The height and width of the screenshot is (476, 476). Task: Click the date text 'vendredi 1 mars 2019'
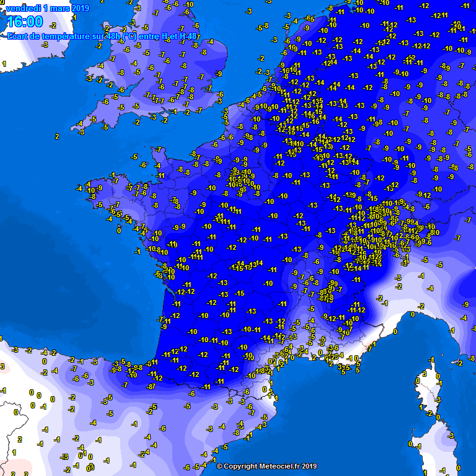[x=47, y=9]
